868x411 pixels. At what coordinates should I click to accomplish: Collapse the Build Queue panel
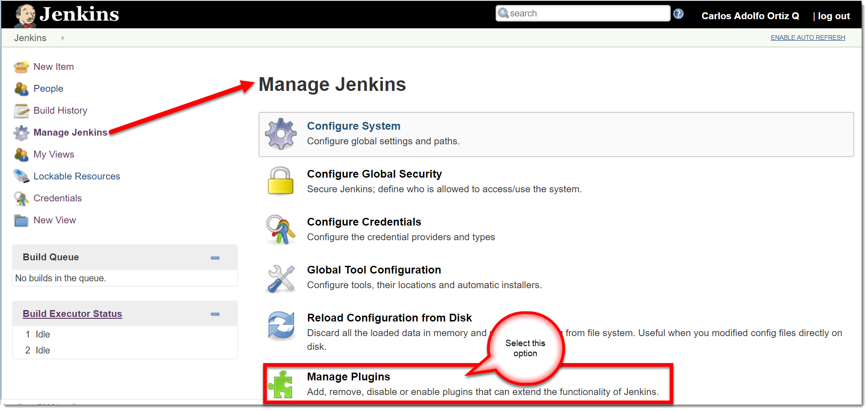coord(215,258)
